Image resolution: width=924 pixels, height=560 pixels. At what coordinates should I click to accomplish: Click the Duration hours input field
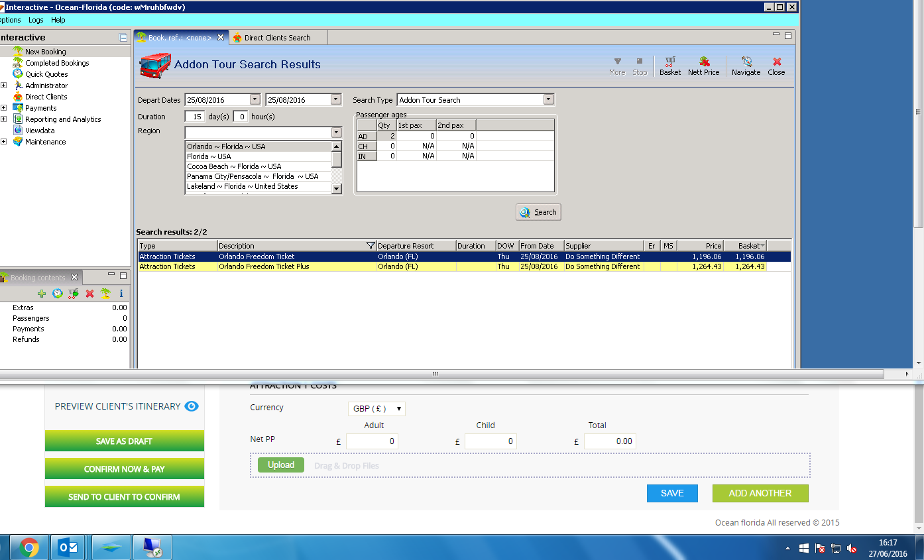pos(241,117)
